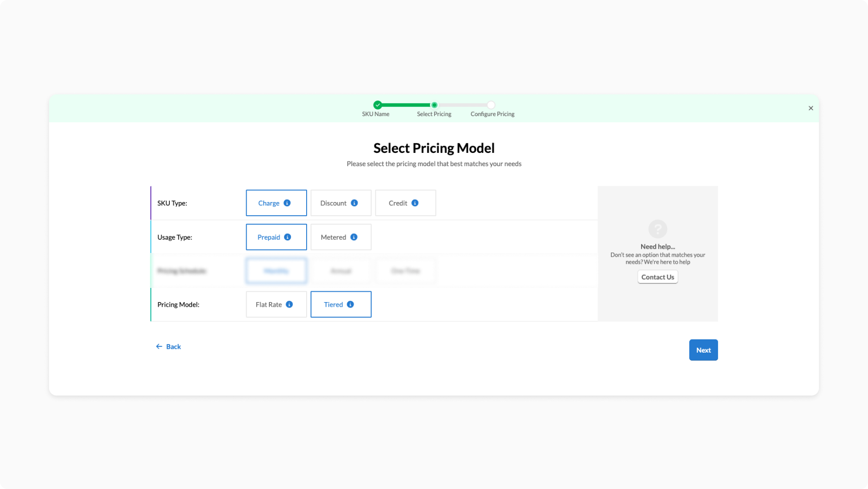
Task: Select Discount as the SKU type
Action: [x=334, y=203]
